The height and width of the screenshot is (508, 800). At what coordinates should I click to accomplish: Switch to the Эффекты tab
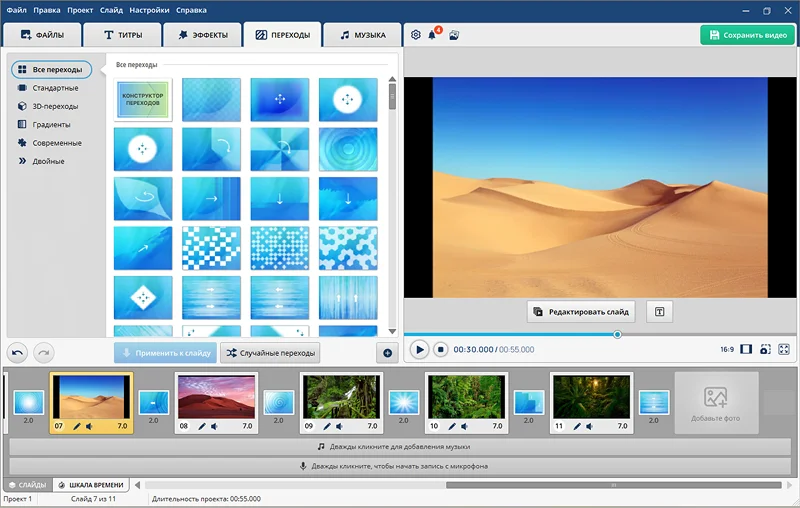(203, 35)
